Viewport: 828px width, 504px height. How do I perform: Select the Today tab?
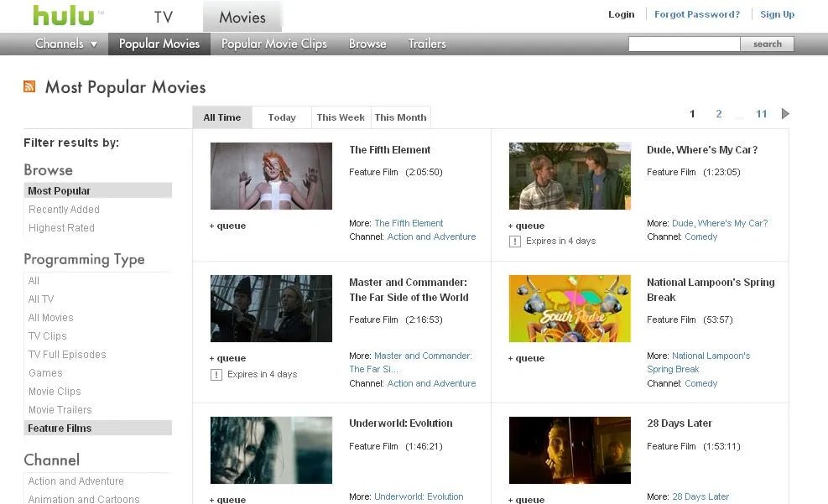[x=282, y=117]
